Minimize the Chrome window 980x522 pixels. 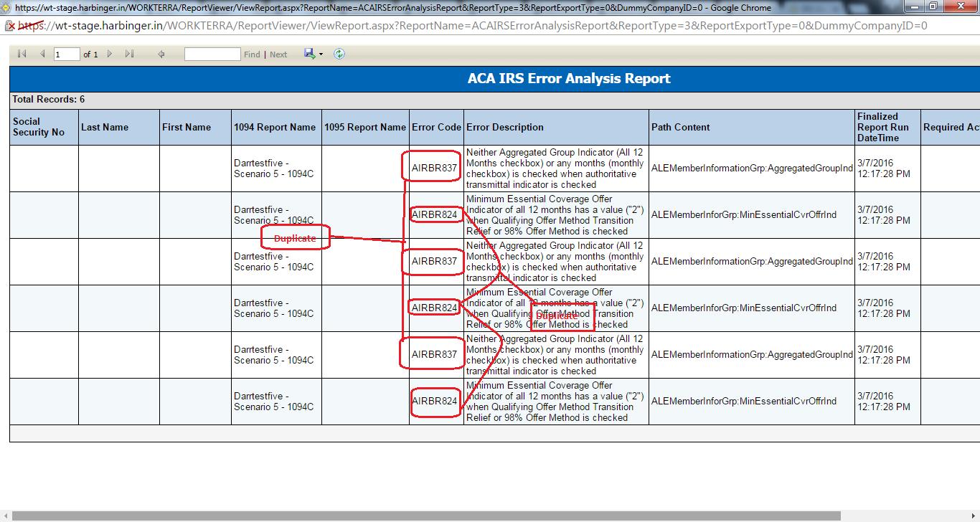pos(914,6)
